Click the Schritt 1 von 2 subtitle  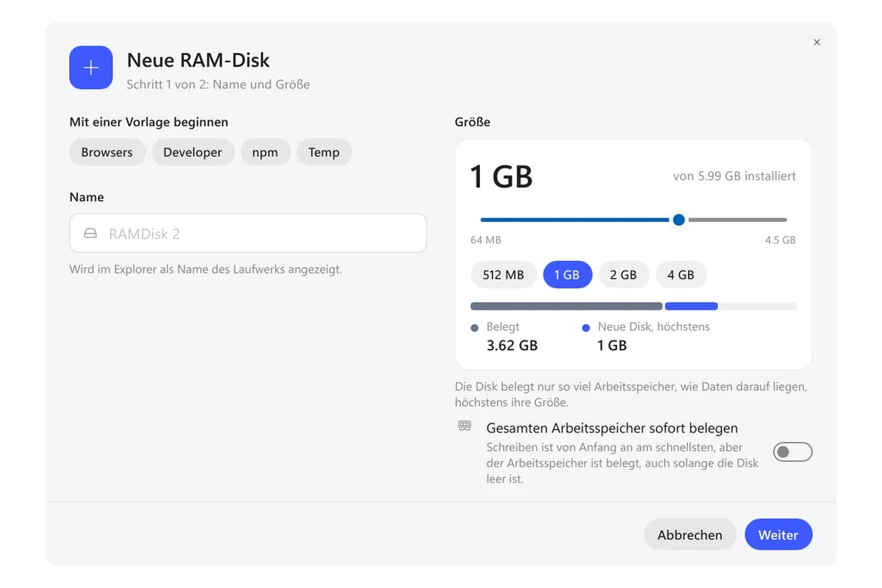(x=218, y=85)
